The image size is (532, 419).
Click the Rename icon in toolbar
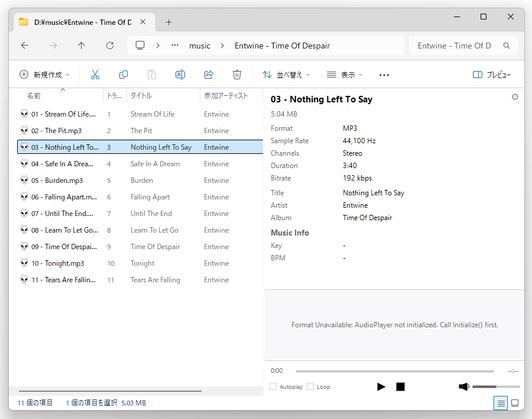180,75
